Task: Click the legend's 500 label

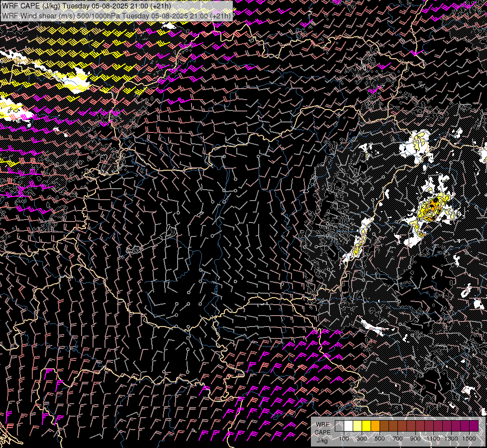Action: click(380, 439)
